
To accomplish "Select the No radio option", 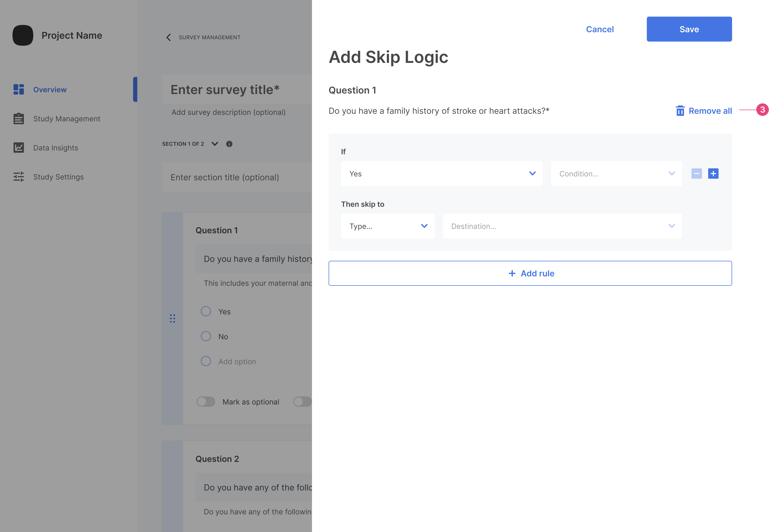I will pos(206,336).
